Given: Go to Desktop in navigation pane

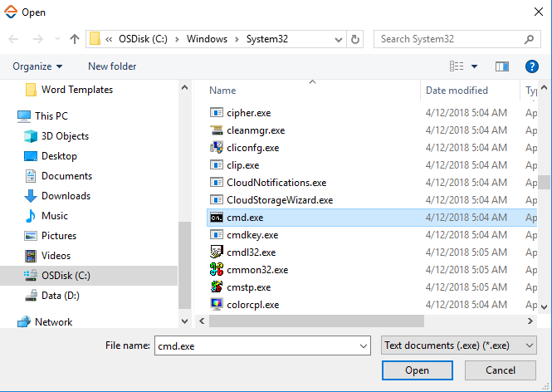Looking at the screenshot, I should pyautogui.click(x=51, y=156).
